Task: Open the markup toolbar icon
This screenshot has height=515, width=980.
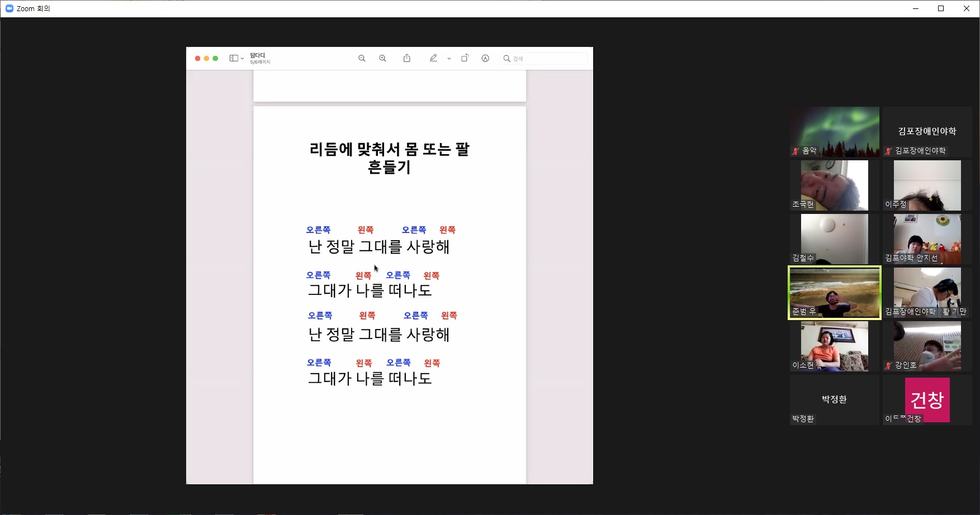Action: pos(485,58)
